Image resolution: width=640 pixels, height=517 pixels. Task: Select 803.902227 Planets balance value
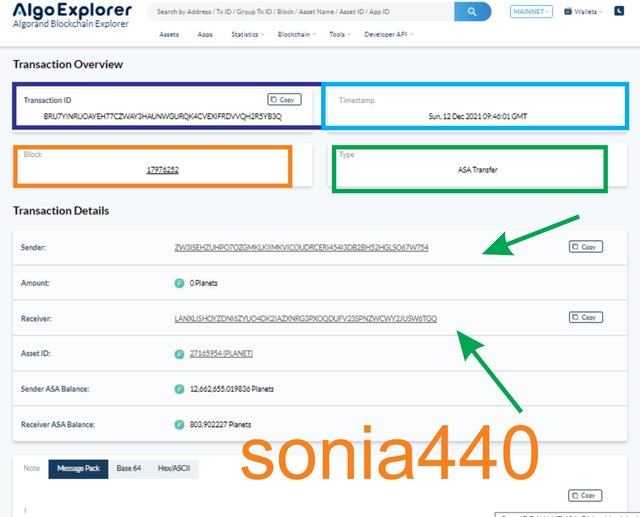pyautogui.click(x=220, y=424)
